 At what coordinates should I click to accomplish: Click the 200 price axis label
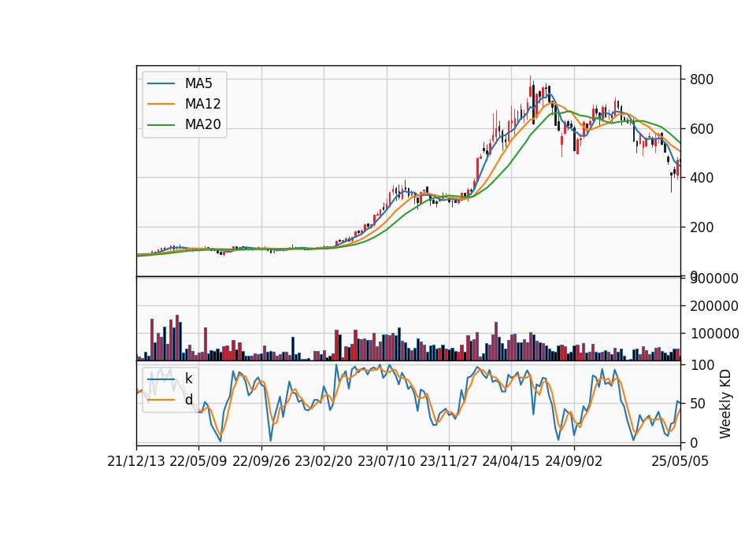[x=702, y=227]
